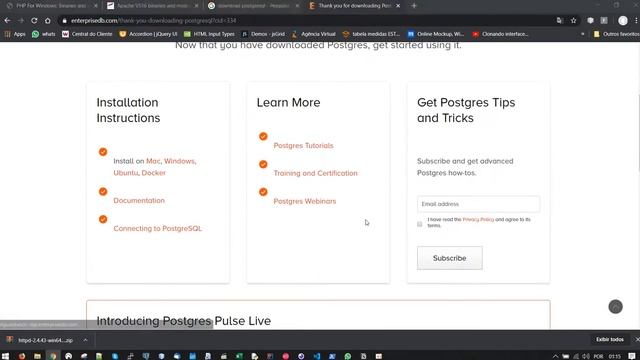Click the round scroll-to-top button
The image size is (640, 360).
(x=616, y=307)
